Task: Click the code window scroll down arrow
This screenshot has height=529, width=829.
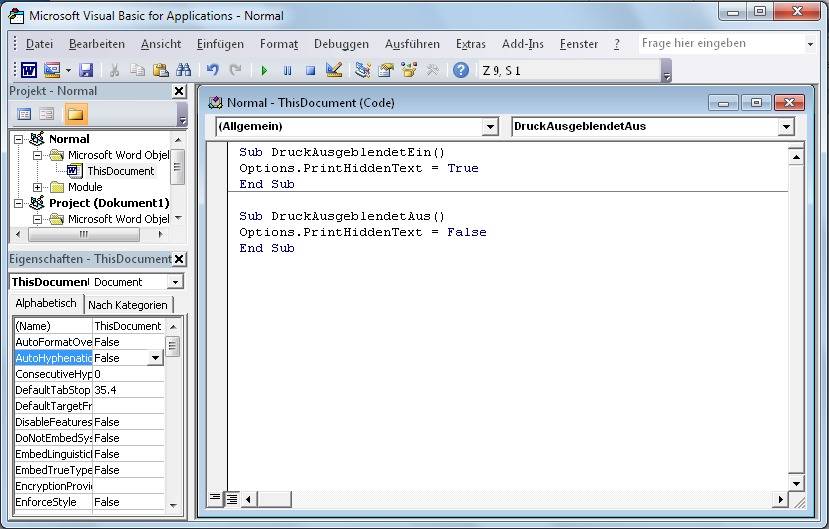Action: (x=796, y=483)
